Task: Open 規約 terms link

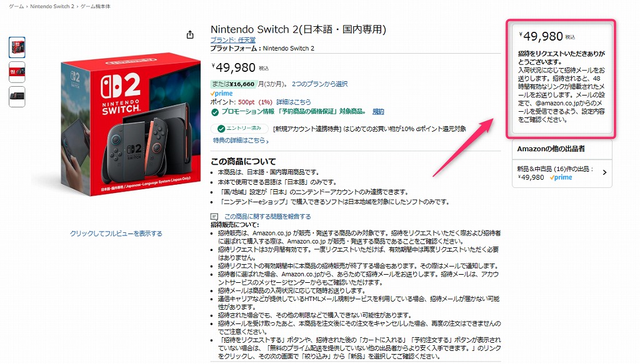Action: tap(378, 112)
